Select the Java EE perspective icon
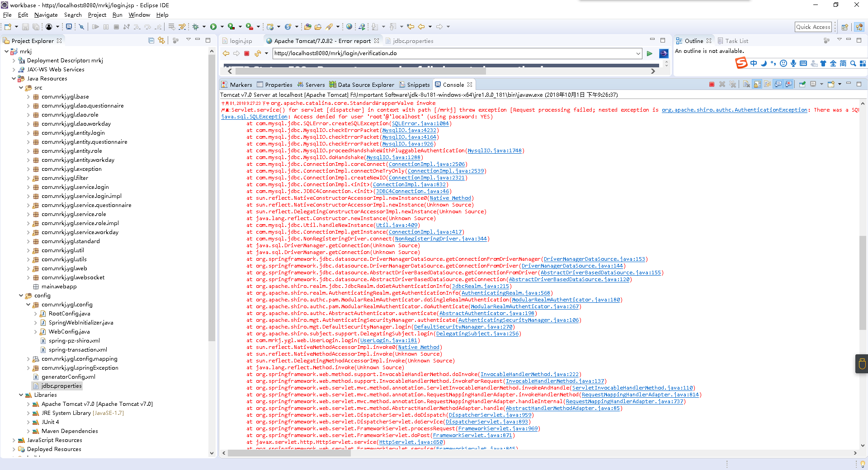Image resolution: width=868 pixels, height=470 pixels. pyautogui.click(x=859, y=27)
